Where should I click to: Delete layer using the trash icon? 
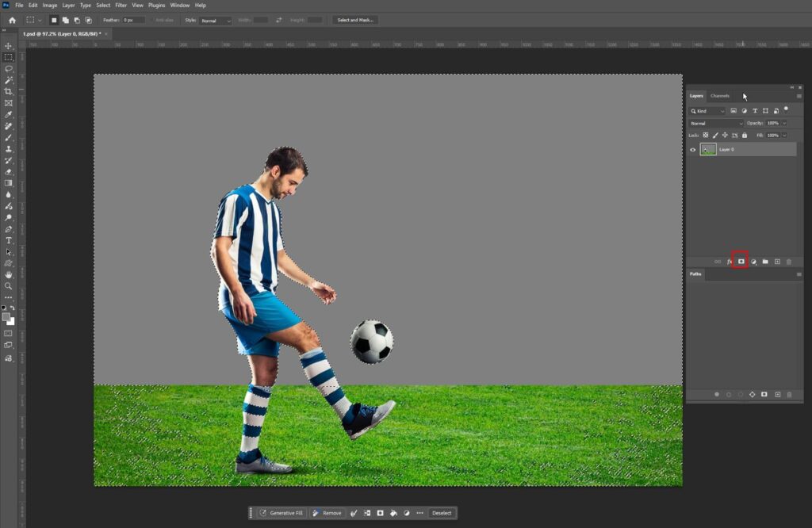[789, 262]
